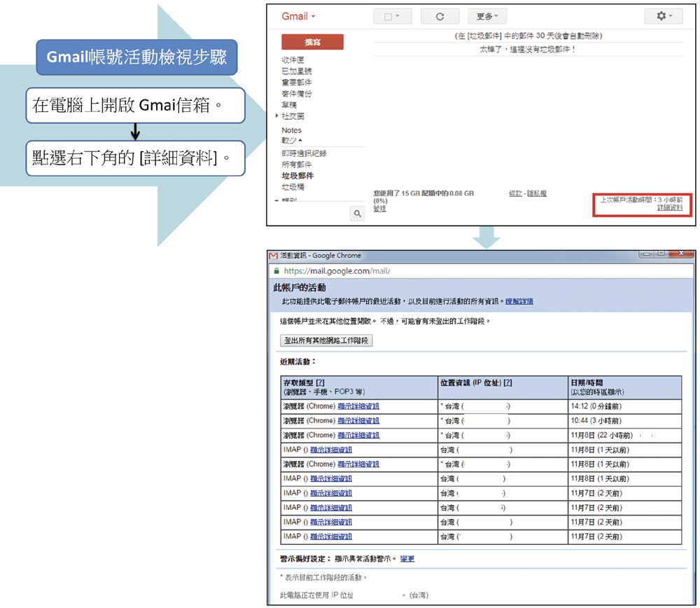This screenshot has width=700, height=608.
Task: Click the '11月8日 (22 小時前)' time cell
Action: tap(625, 436)
